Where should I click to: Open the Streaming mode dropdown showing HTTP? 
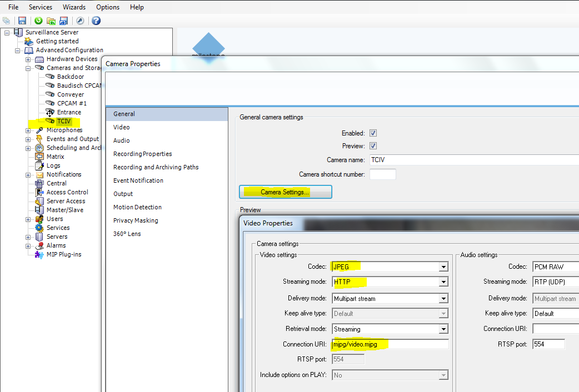[x=443, y=282]
